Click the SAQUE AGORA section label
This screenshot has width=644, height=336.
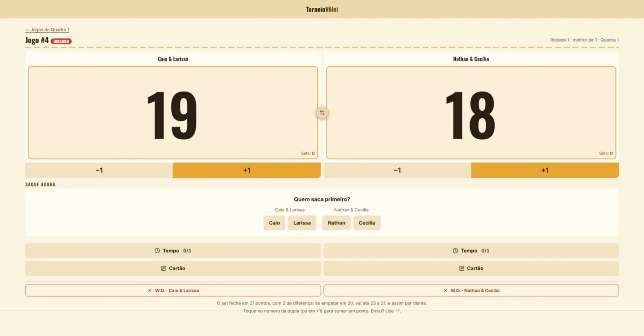(40, 185)
